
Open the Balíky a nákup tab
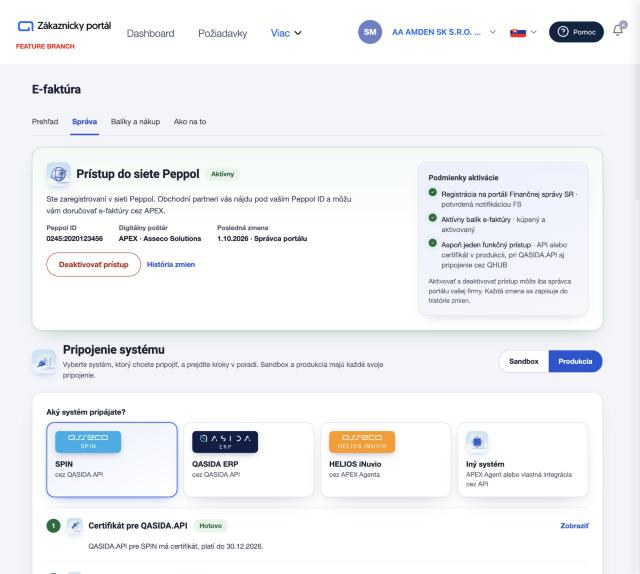[136, 122]
